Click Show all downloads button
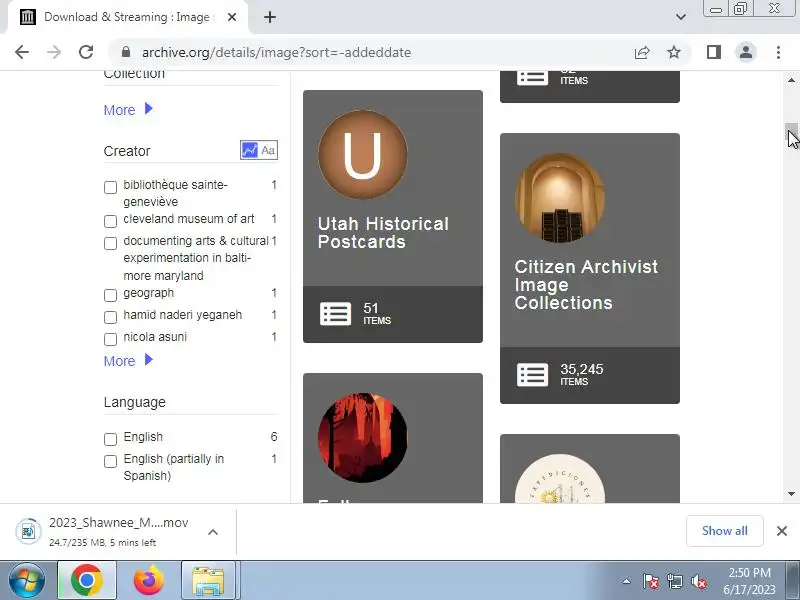Viewport: 800px width, 600px height. (724, 531)
